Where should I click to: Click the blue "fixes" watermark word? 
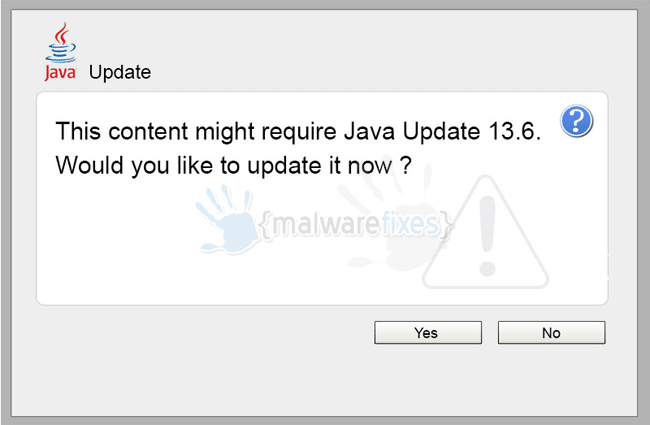[408, 223]
